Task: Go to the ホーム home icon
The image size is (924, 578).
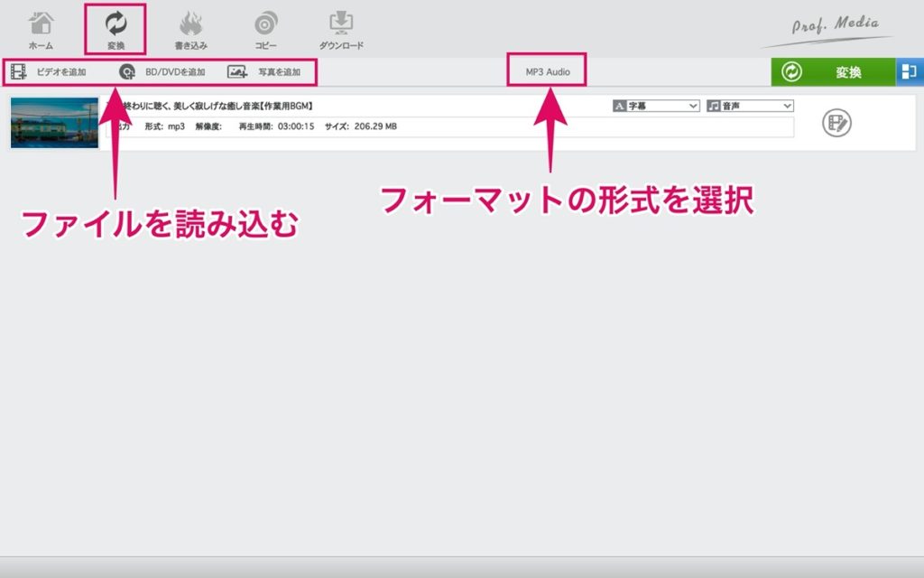Action: 41,24
